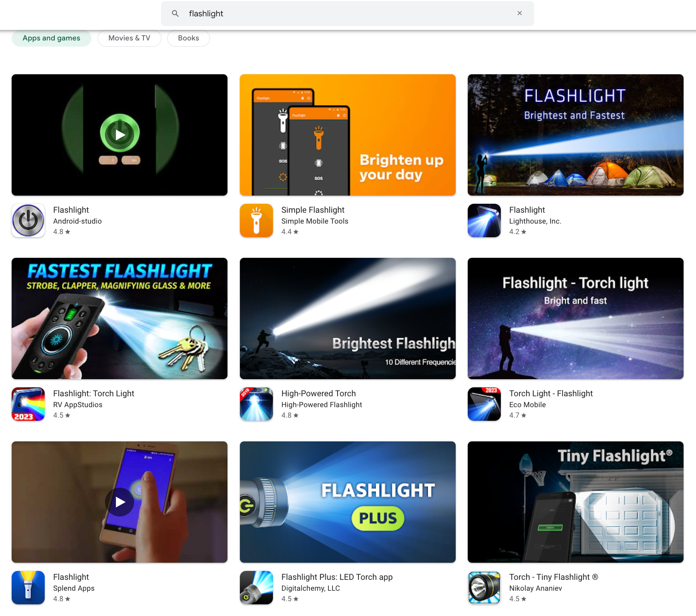Open the Tiny Flashlight app icon

tap(484, 588)
